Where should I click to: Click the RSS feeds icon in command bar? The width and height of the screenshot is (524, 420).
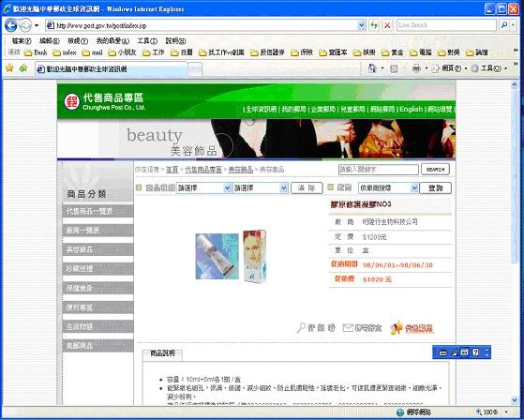394,68
